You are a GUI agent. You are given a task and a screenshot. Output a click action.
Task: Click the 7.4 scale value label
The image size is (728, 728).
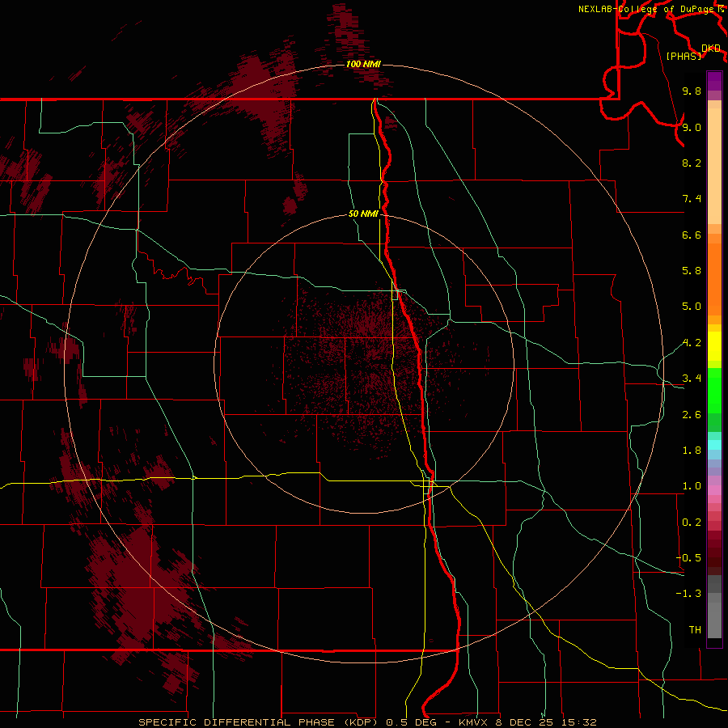[692, 199]
